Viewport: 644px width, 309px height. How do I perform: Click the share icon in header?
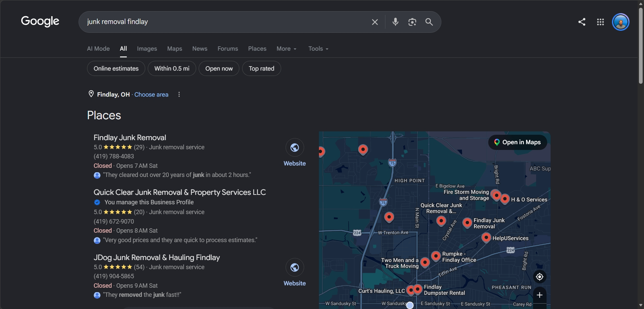[x=582, y=22]
